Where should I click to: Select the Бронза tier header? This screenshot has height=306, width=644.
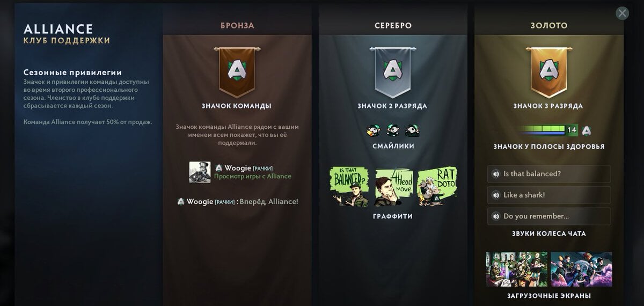click(237, 25)
